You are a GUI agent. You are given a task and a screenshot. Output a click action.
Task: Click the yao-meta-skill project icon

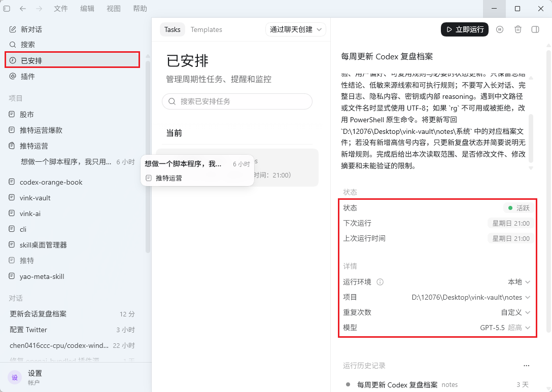click(12, 276)
